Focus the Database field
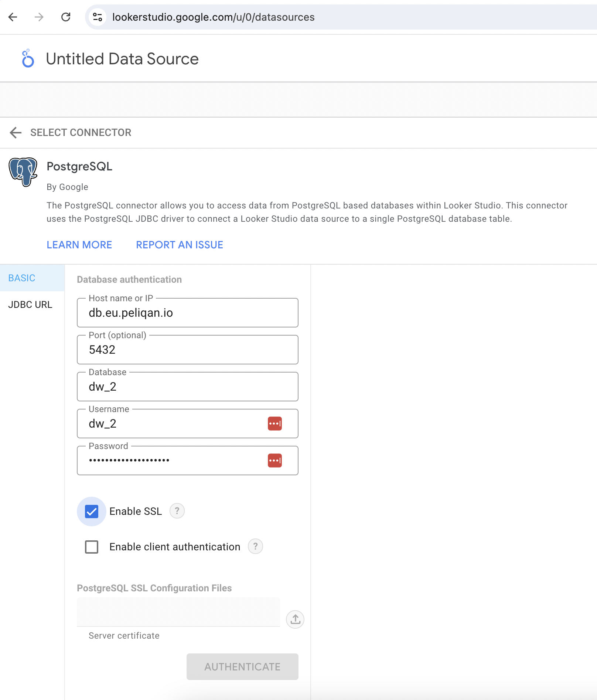 (188, 387)
